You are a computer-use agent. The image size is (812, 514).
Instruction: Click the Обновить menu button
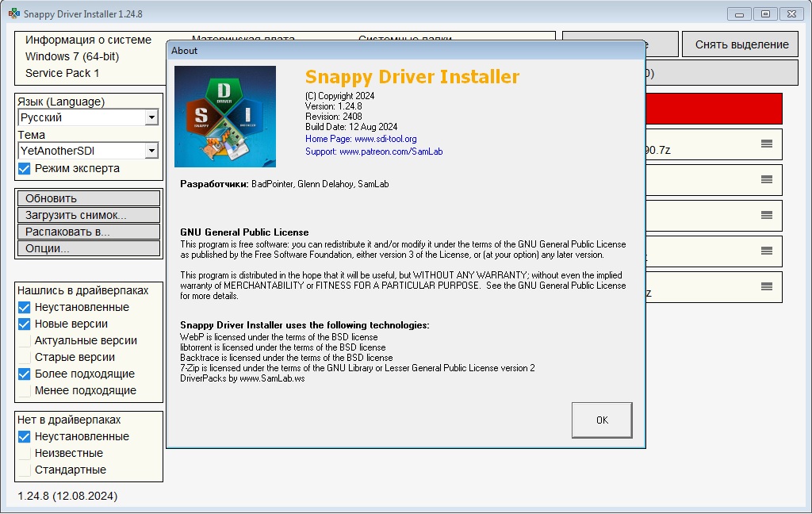click(89, 198)
